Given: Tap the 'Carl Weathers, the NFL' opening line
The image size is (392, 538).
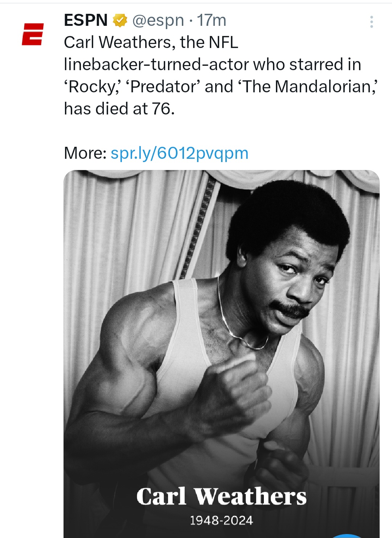Looking at the screenshot, I should [151, 43].
